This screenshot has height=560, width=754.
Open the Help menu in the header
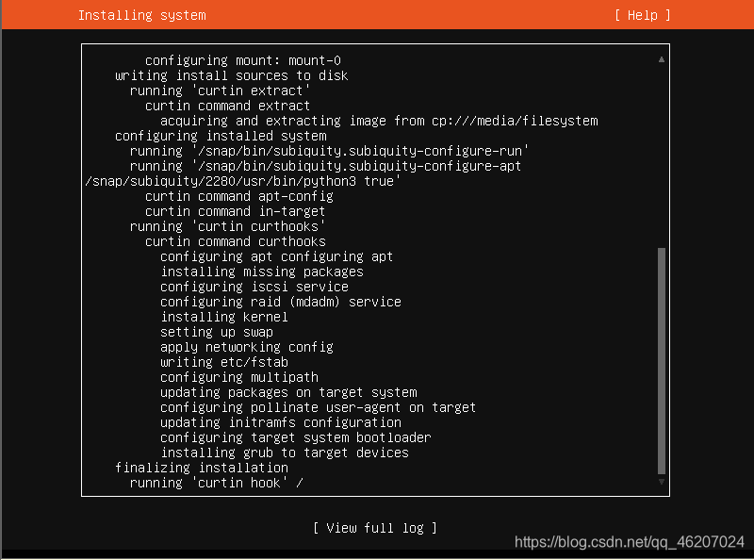click(x=643, y=15)
